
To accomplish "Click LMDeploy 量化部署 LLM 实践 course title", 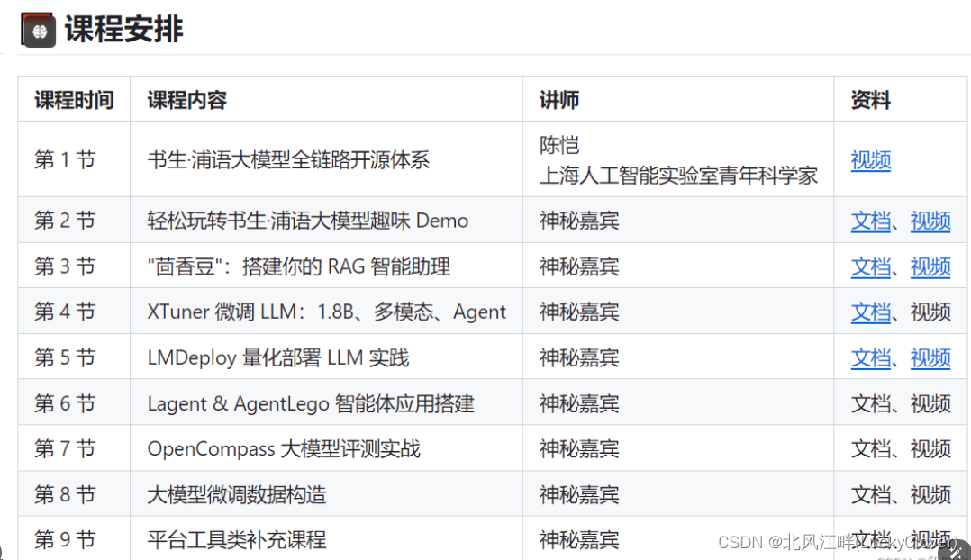I will tap(278, 357).
